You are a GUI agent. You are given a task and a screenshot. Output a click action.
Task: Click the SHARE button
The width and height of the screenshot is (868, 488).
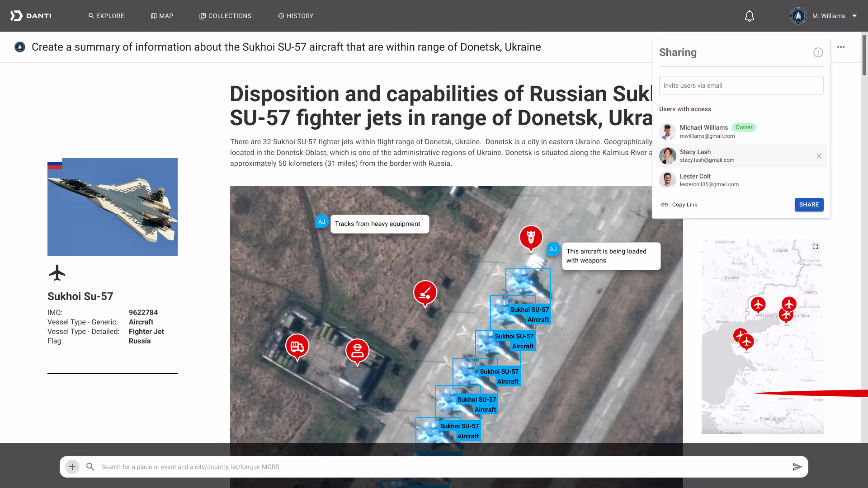(809, 205)
